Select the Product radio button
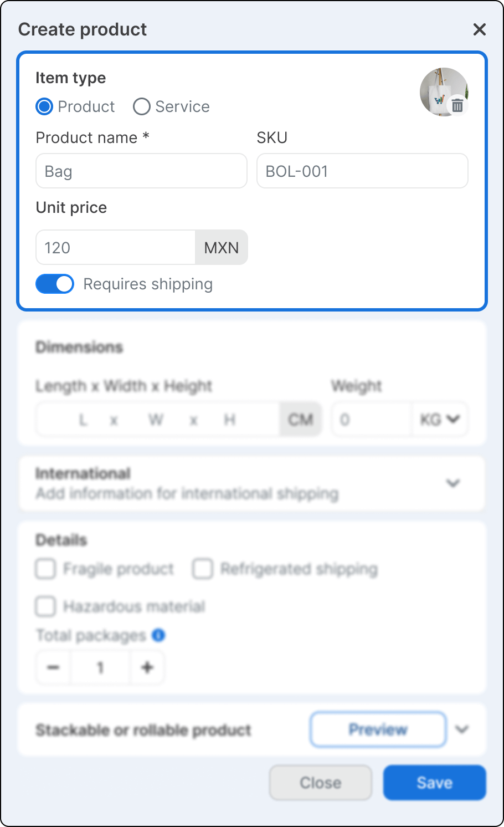504x827 pixels. tap(44, 106)
